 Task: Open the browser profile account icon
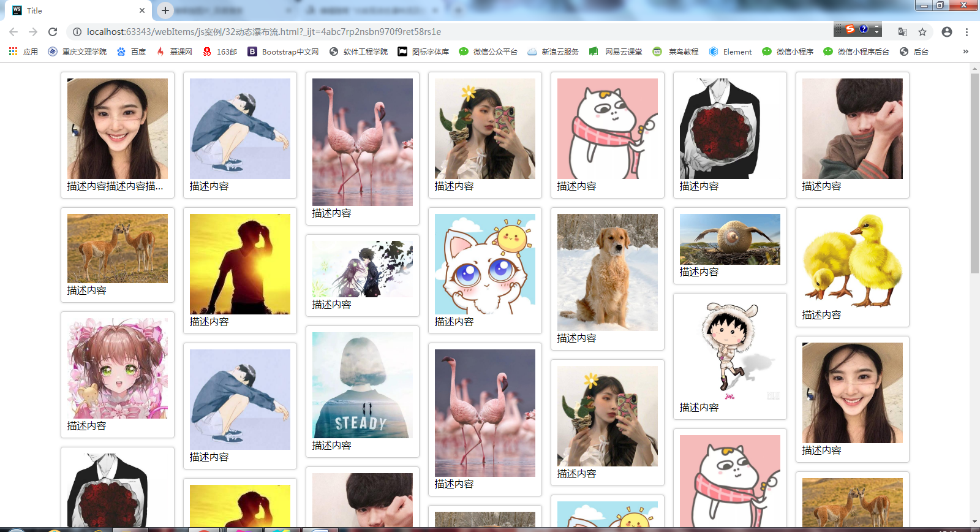coord(947,32)
